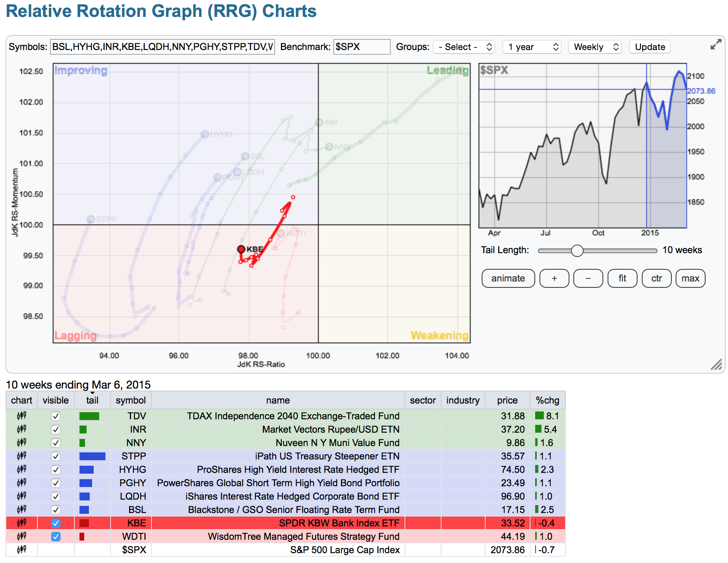Click the max button
The height and width of the screenshot is (563, 728).
pos(691,278)
